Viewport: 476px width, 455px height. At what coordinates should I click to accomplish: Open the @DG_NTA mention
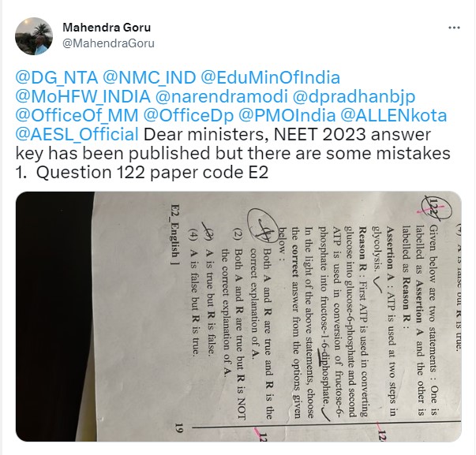[x=57, y=77]
